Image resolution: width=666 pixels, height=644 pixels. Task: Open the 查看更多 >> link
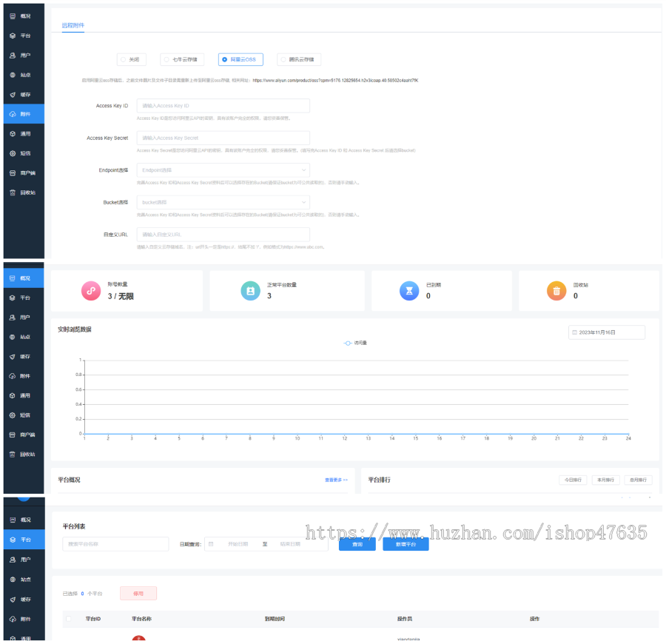pyautogui.click(x=337, y=480)
